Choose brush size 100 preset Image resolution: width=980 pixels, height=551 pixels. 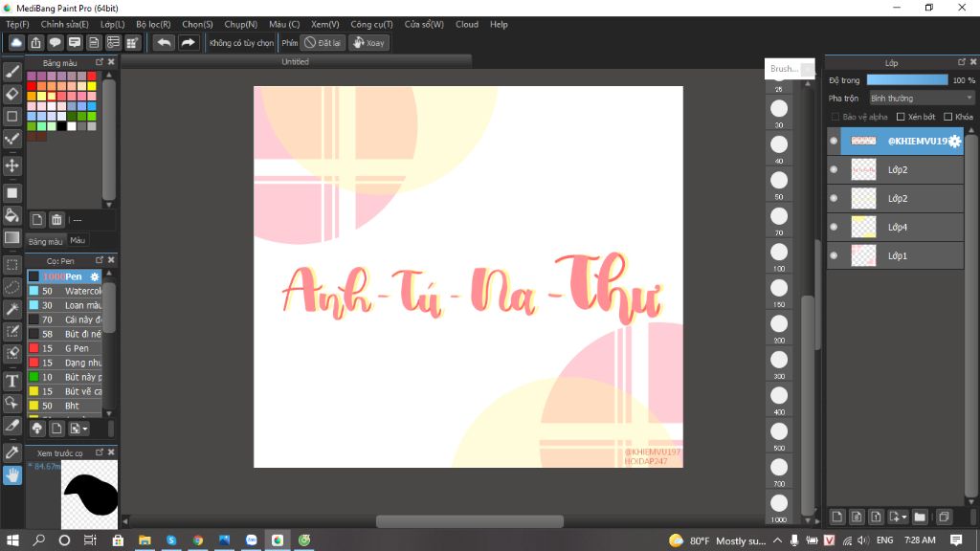point(779,253)
